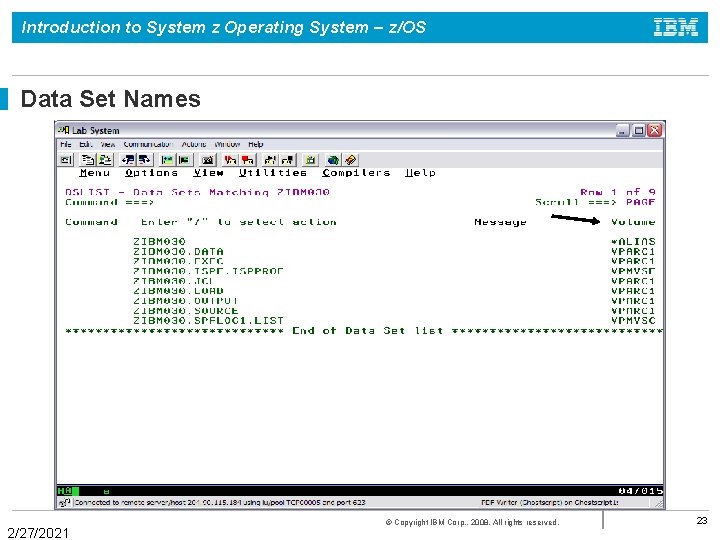Screen dimensions: 720x540
Task: Click the Message column heading
Action: 500,222
